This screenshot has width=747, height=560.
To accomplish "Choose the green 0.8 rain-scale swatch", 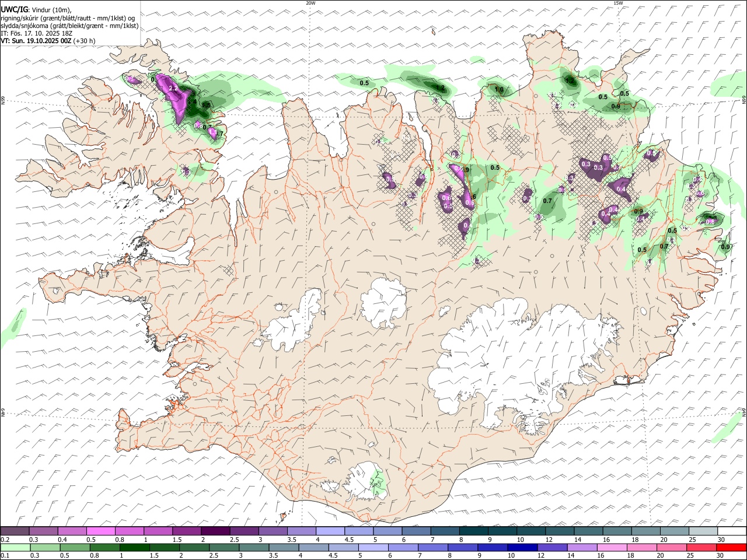I will pos(104,547).
